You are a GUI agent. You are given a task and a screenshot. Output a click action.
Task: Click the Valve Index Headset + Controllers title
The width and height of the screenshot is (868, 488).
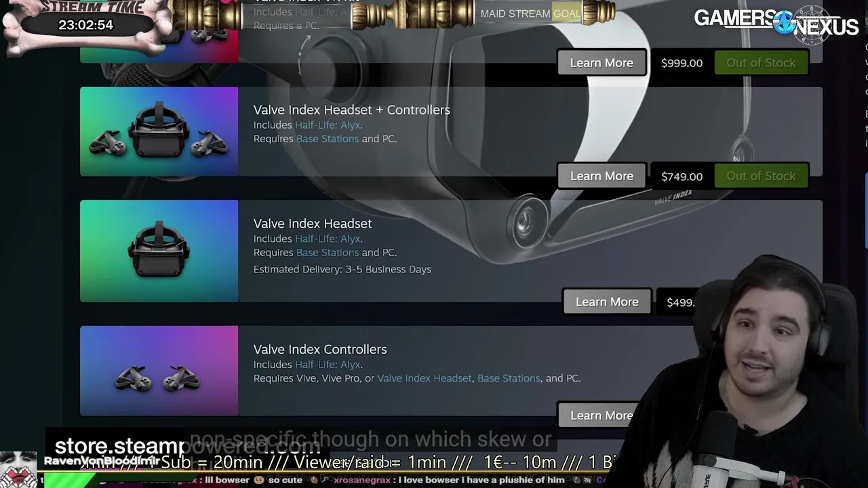[x=352, y=110]
